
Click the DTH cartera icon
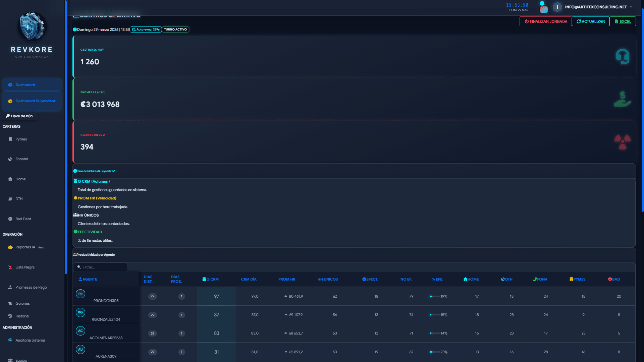point(10,199)
